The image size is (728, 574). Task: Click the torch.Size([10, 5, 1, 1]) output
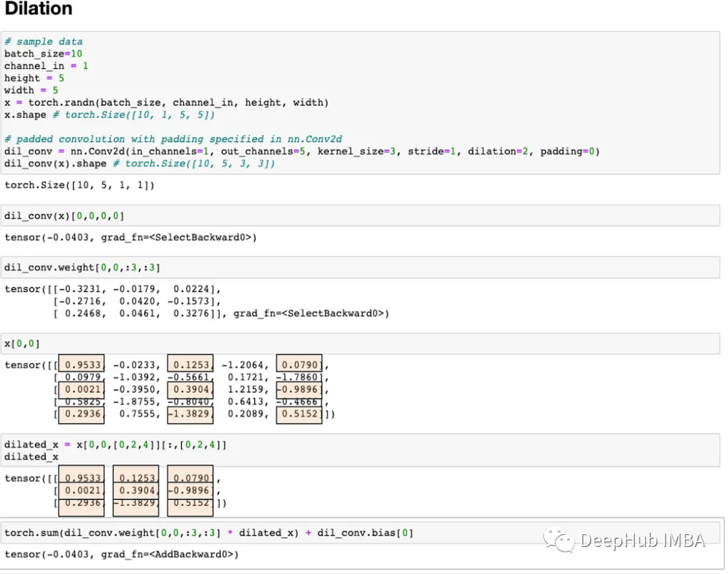click(x=80, y=185)
